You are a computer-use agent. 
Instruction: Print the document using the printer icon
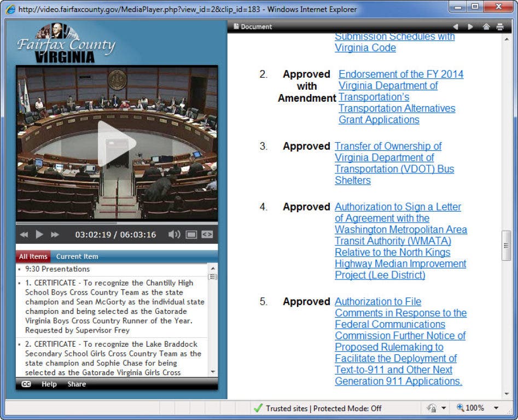point(499,27)
